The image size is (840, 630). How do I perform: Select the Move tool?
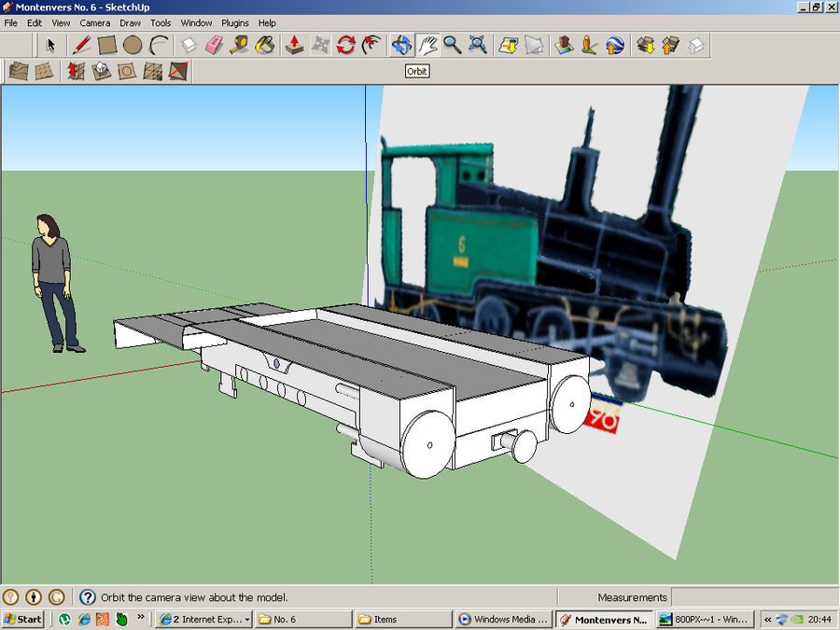click(320, 45)
